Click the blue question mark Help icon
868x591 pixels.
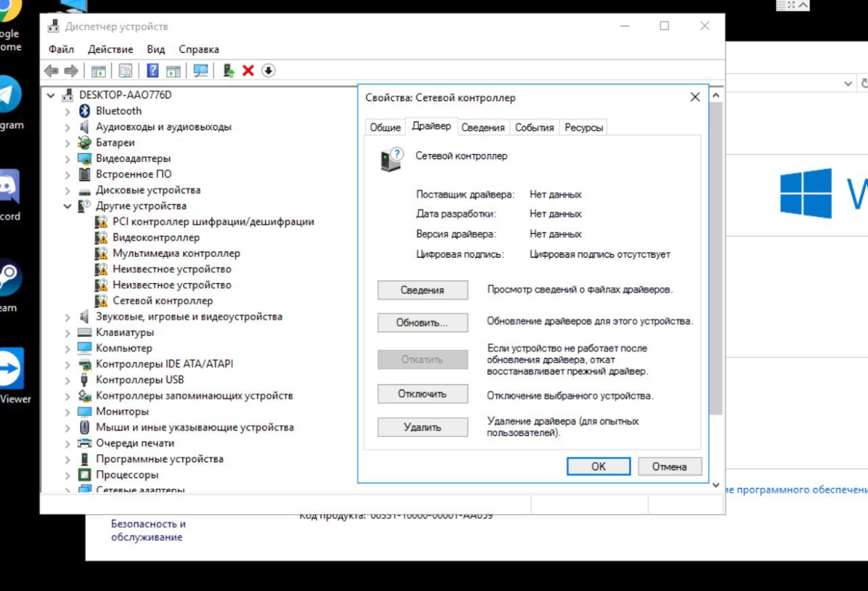tap(153, 70)
